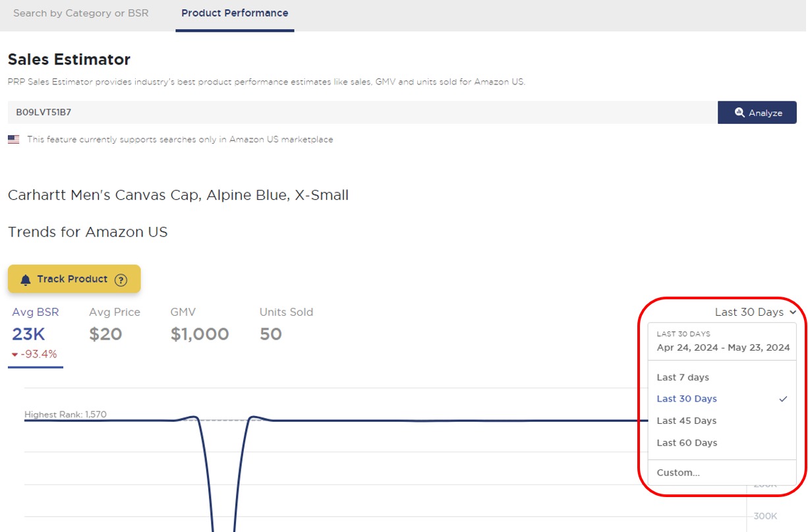Pick the Last 60 Days period
The height and width of the screenshot is (532, 808).
687,442
